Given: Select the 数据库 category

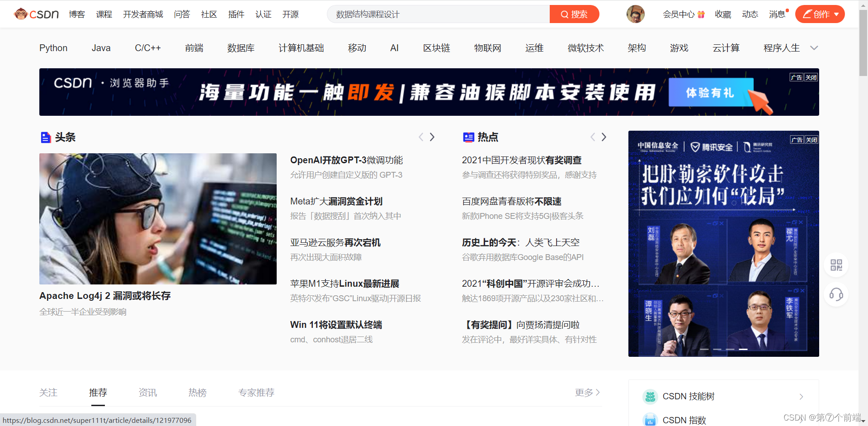Looking at the screenshot, I should 241,48.
